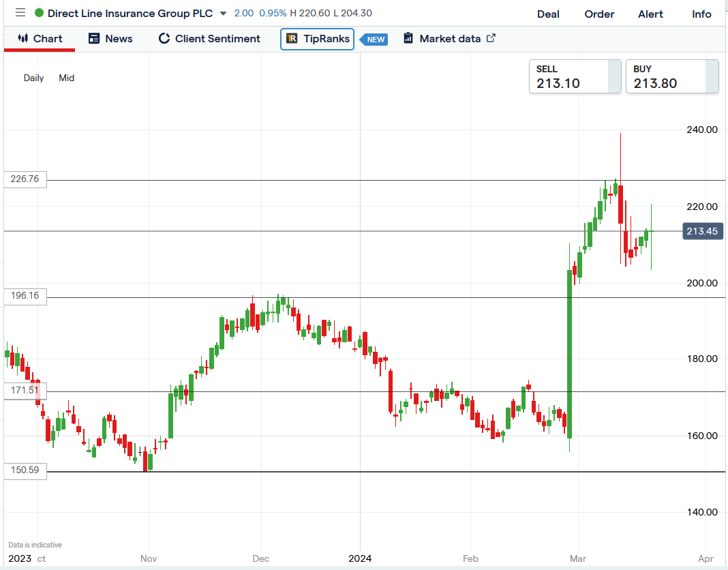728x570 pixels.
Task: Click the Feb date axis label
Action: pos(470,558)
